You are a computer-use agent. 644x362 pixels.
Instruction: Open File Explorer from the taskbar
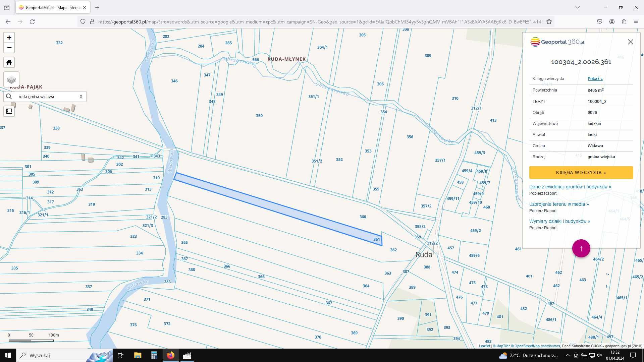click(138, 355)
